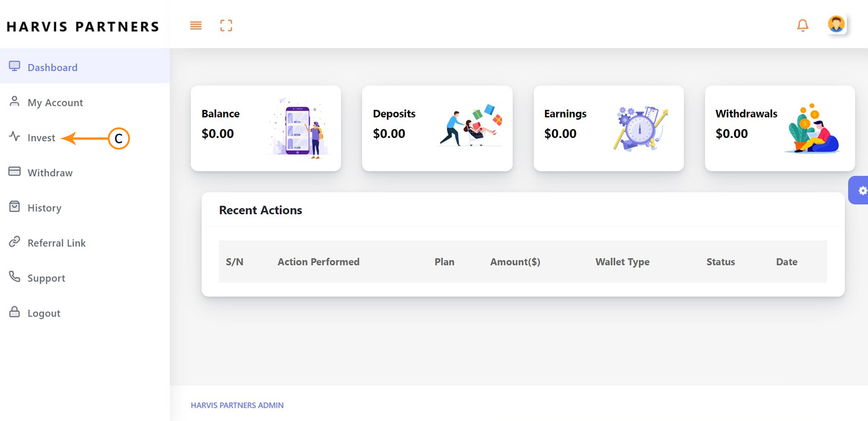Click the Amount($) column header
The height and width of the screenshot is (421, 868).
[x=515, y=262]
